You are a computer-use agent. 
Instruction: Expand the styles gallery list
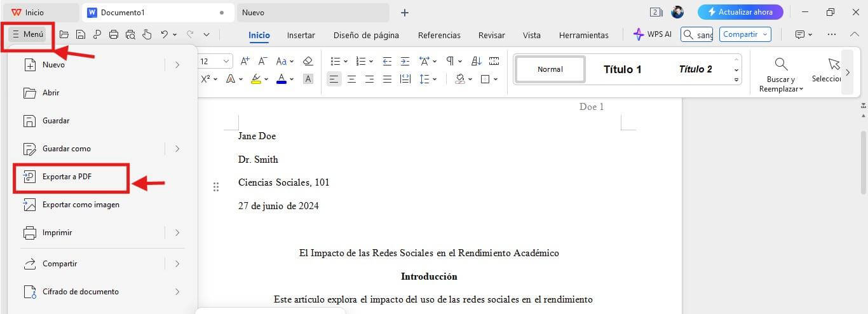coord(736,79)
